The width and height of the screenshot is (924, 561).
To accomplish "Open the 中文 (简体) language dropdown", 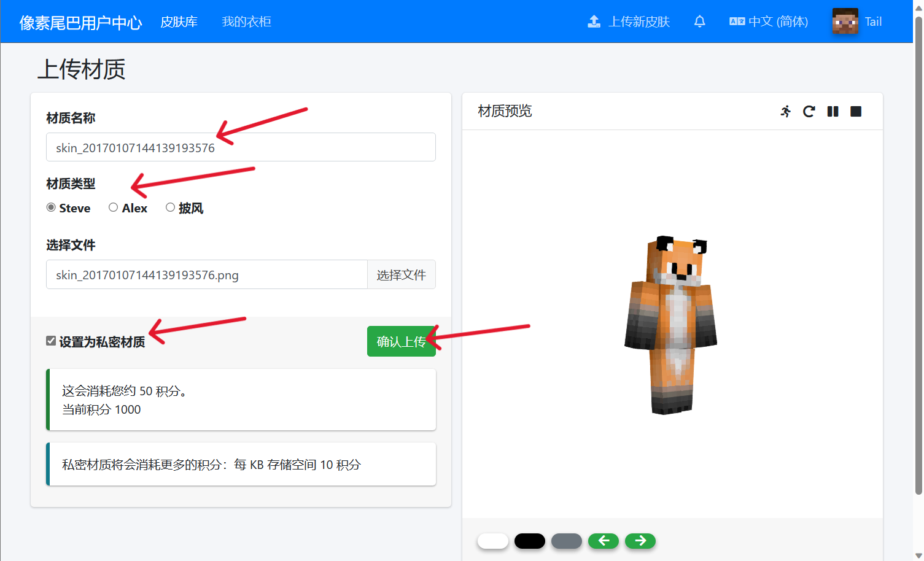I will [769, 21].
